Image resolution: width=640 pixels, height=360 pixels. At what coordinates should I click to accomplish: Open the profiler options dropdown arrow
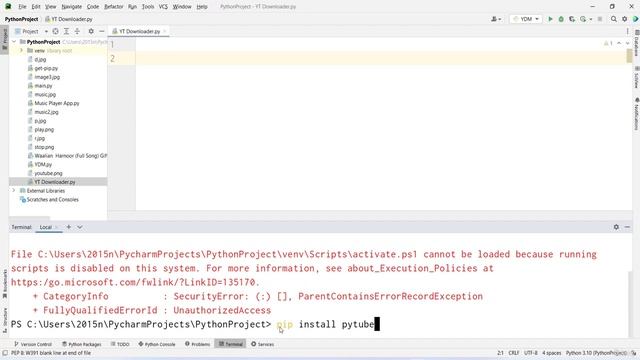(591, 19)
